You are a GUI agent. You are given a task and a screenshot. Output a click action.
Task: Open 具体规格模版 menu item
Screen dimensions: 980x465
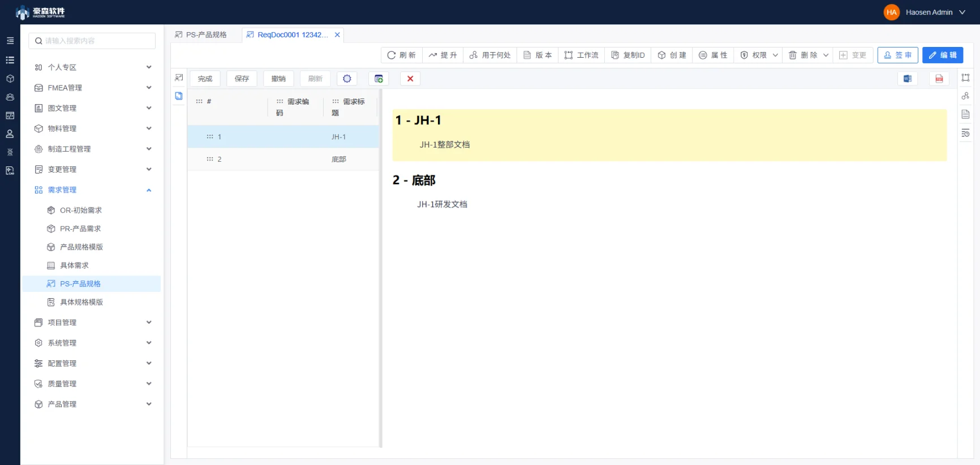tap(92, 302)
